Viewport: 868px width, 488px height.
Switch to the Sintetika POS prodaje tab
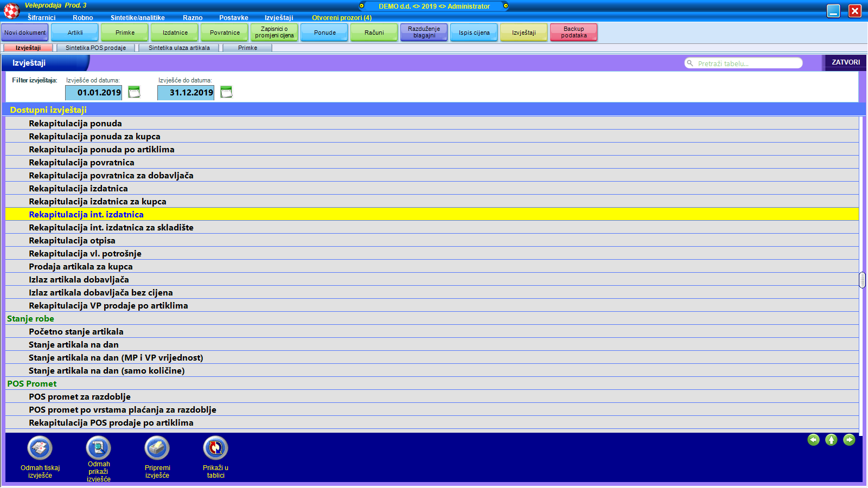(95, 48)
